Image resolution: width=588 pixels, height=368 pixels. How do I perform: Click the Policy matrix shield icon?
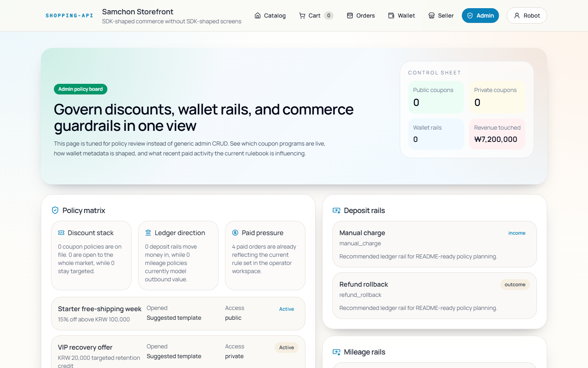coord(55,210)
